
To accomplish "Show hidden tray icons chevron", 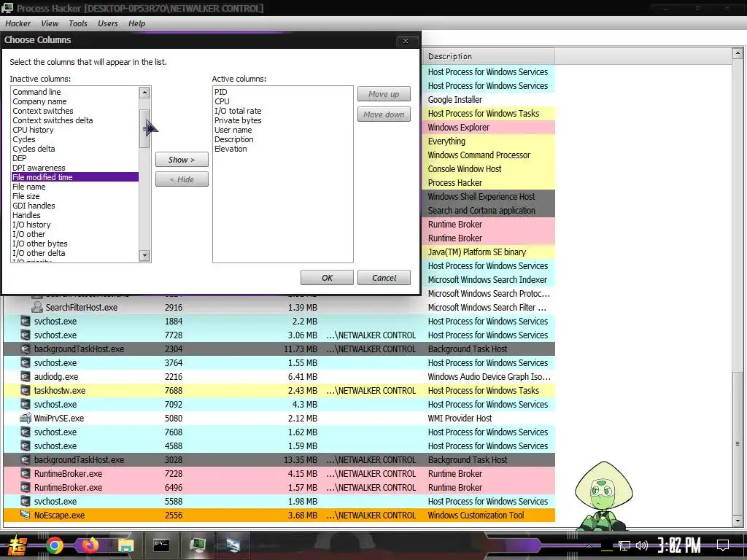I will pyautogui.click(x=589, y=545).
